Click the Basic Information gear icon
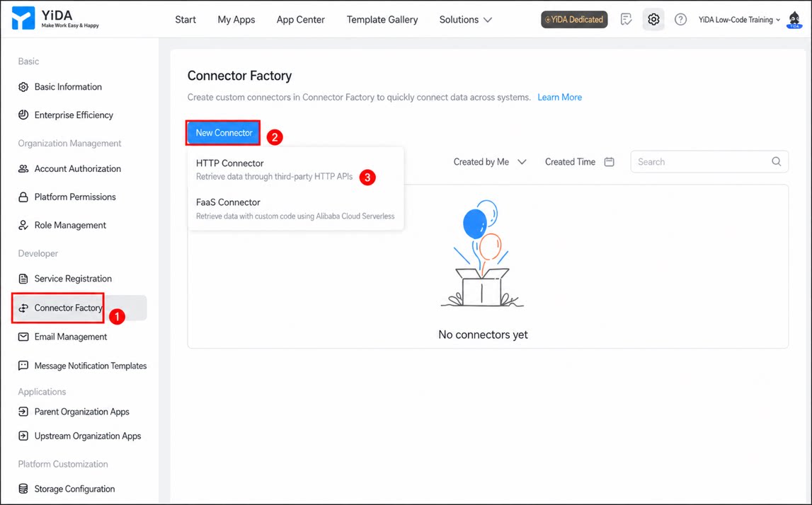 [x=23, y=87]
